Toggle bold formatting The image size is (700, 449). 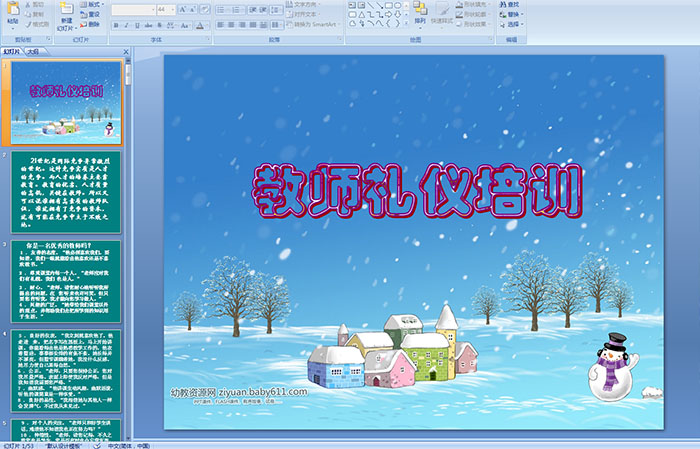coord(116,25)
